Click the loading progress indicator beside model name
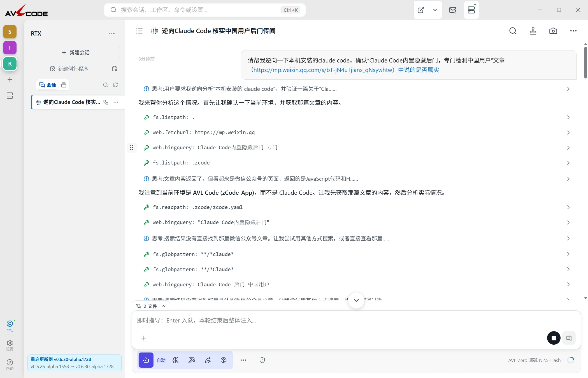Screen dimensions: 588x378 571,360
